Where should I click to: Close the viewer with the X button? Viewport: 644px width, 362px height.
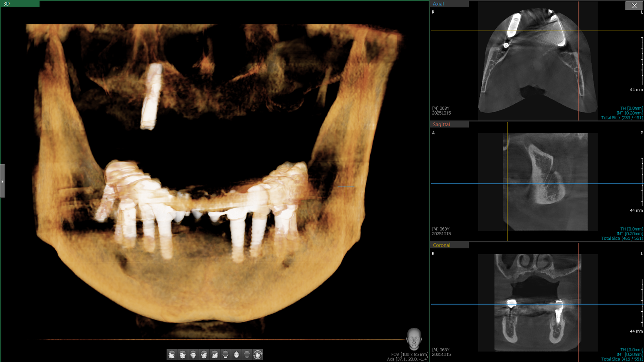point(634,6)
